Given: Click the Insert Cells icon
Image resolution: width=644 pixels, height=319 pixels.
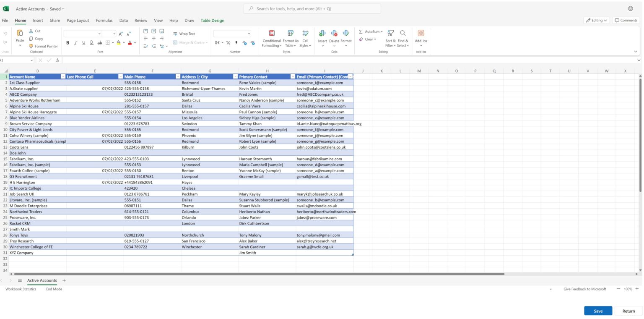Looking at the screenshot, I should (322, 34).
